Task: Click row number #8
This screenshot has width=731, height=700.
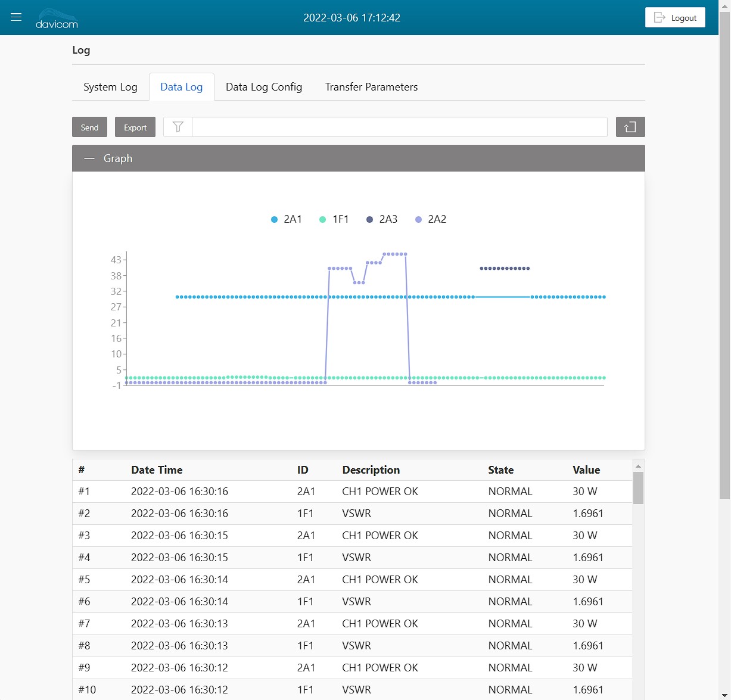Action: click(x=84, y=646)
